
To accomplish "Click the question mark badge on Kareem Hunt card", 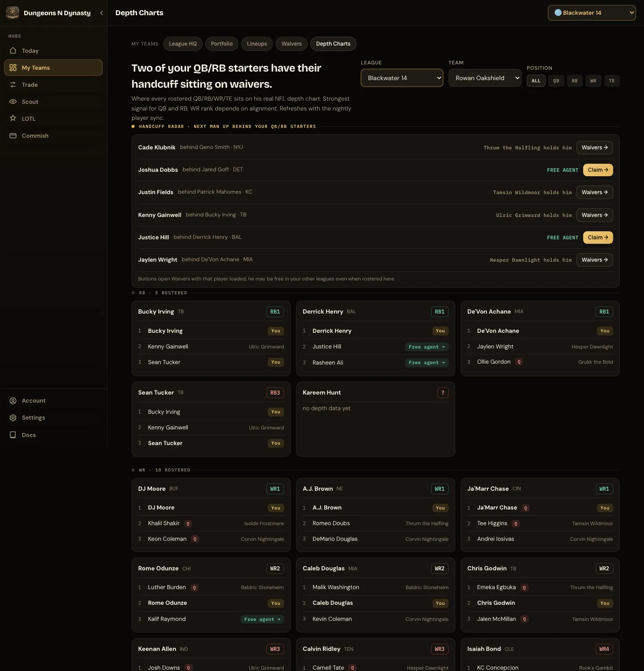I will [x=443, y=393].
